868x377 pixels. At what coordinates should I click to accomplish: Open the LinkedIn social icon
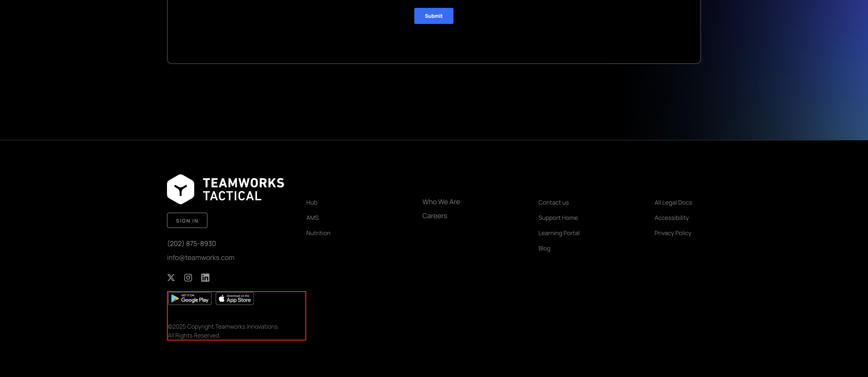click(205, 278)
